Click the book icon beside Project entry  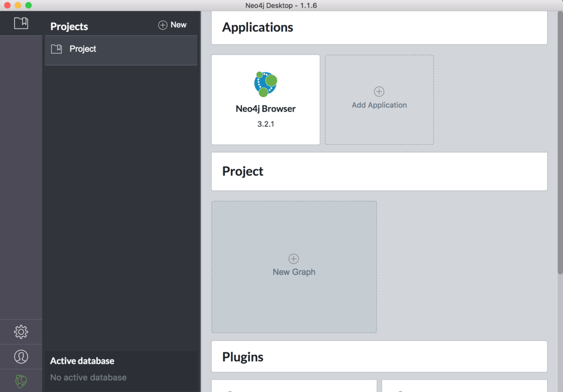[x=57, y=49]
